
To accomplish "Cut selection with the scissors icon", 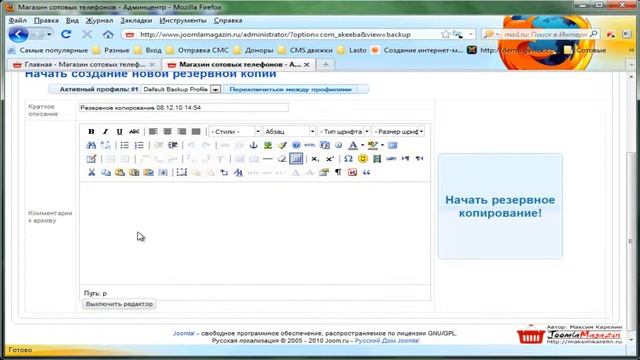I will click(x=91, y=172).
